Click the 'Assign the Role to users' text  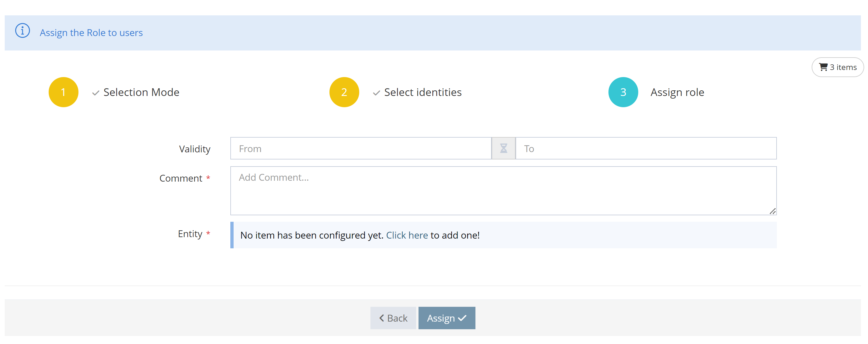tap(91, 33)
